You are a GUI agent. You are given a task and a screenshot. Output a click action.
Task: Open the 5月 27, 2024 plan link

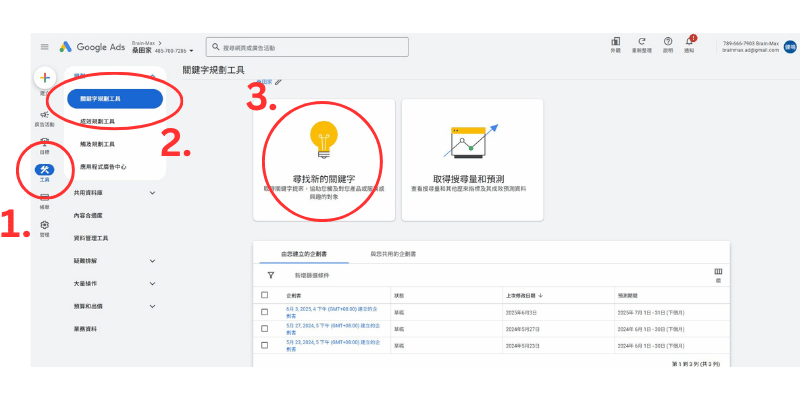[332, 329]
